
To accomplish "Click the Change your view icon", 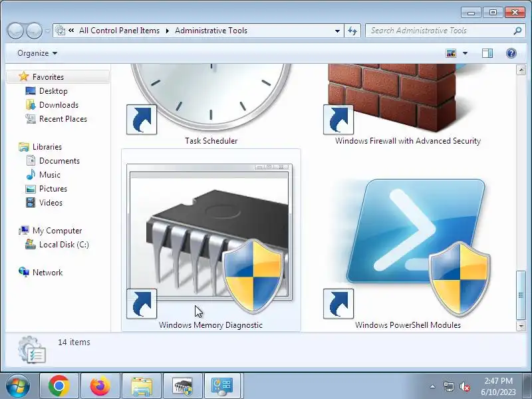I will [451, 53].
